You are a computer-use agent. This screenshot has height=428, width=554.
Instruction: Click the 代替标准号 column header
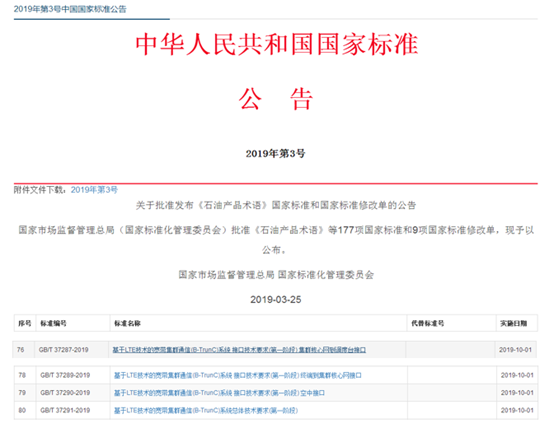[x=428, y=323]
